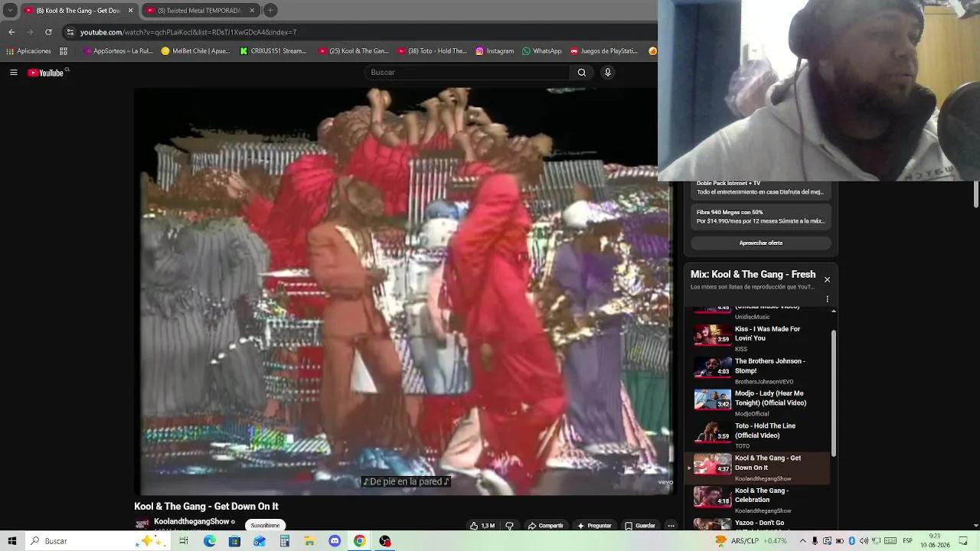
Task: Open the (38) Toto - Hold The bookmark
Action: click(432, 51)
